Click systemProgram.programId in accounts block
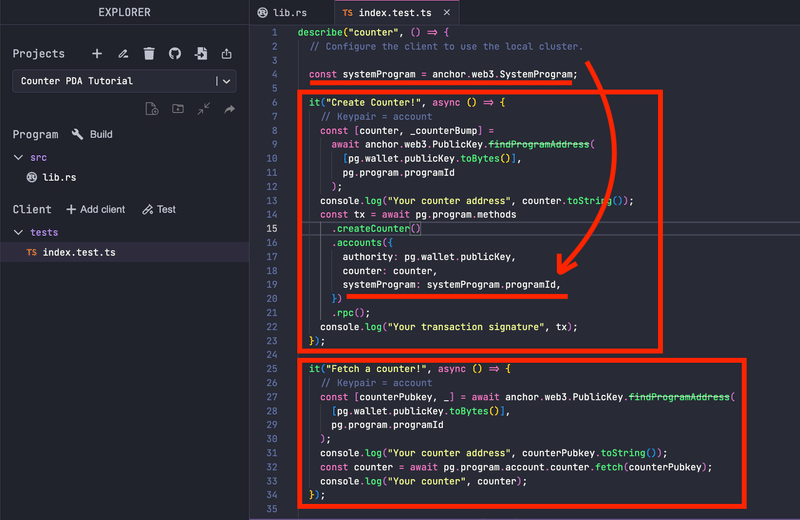The image size is (800, 520). tap(491, 285)
